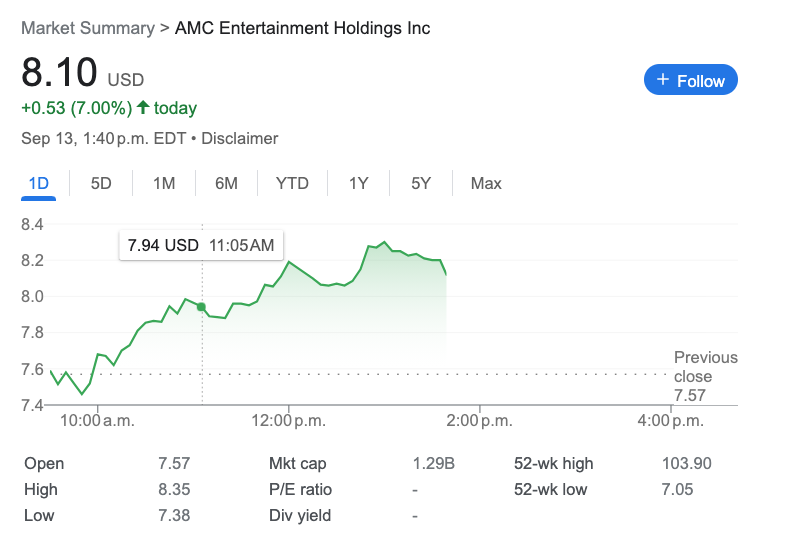Click the High value 8.35
The image size is (787, 544).
(174, 489)
